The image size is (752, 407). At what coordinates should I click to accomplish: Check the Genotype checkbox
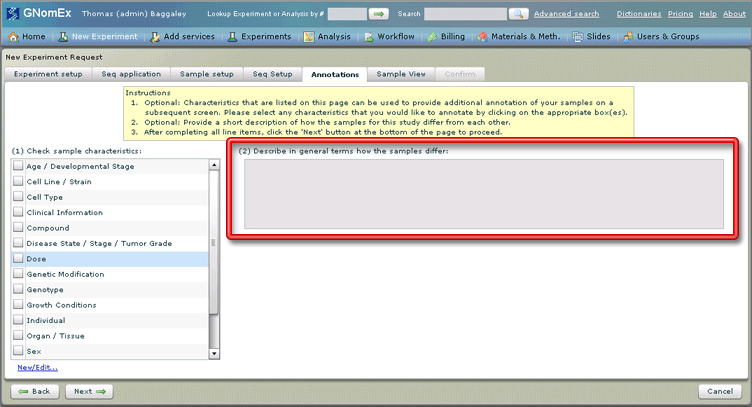pos(18,289)
